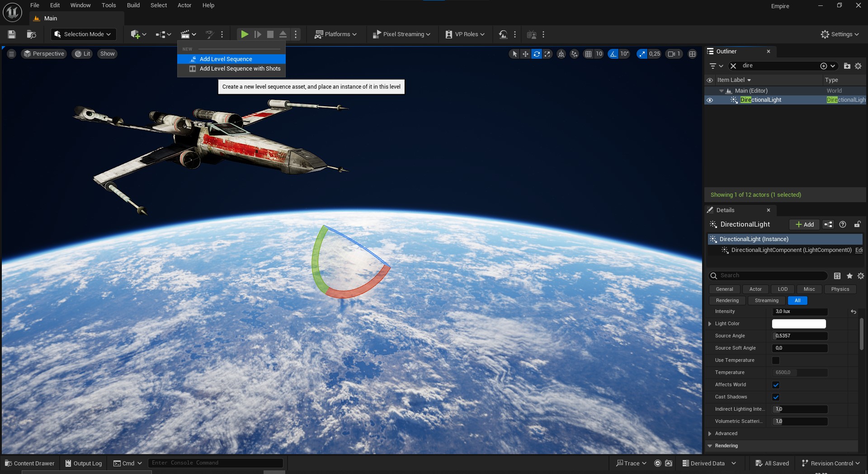Click the Outliner filter options icon
This screenshot has height=474, width=868.
pos(716,66)
